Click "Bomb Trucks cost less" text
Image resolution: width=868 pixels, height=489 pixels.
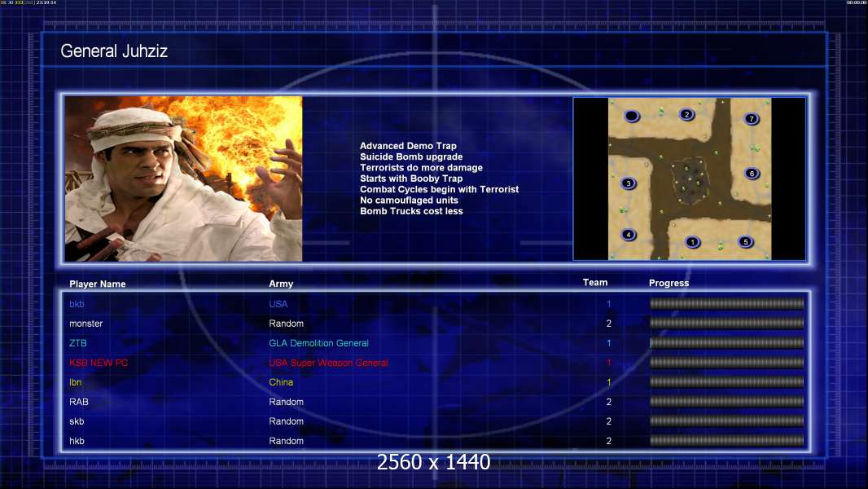411,211
